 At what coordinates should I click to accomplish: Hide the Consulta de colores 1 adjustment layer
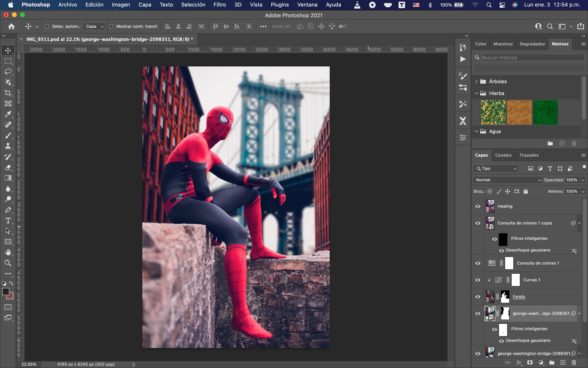(x=478, y=263)
